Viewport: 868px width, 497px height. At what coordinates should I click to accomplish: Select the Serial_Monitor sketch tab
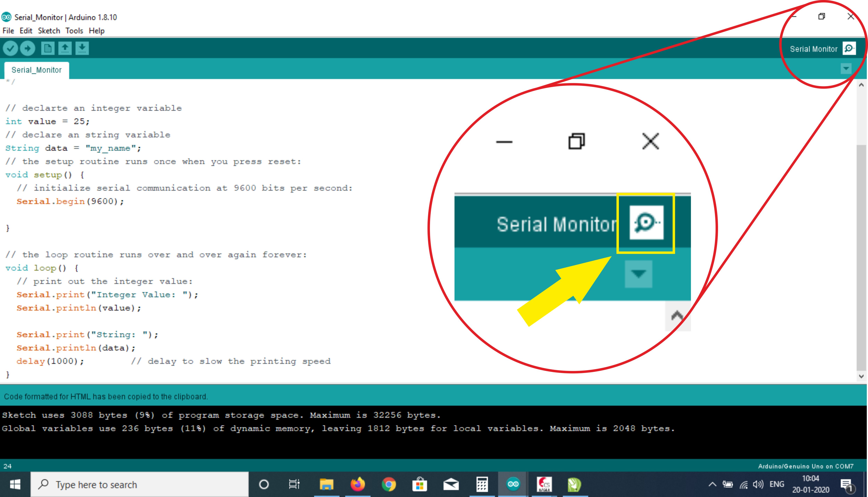(x=37, y=70)
